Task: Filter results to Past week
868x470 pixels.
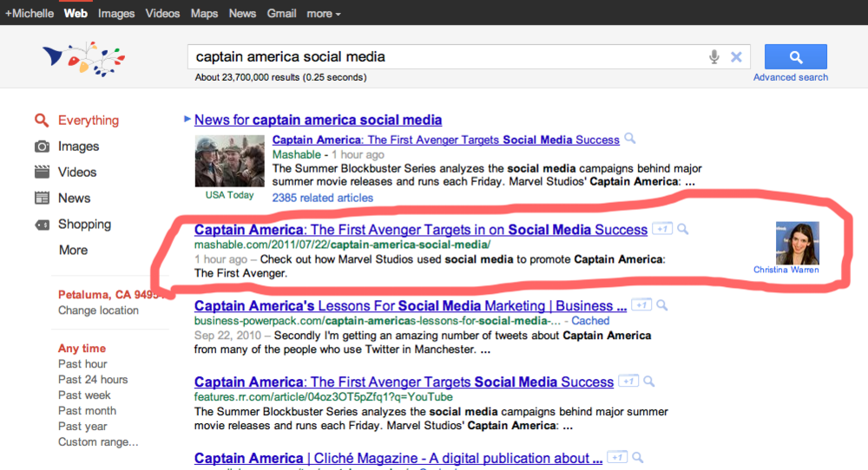Action: click(x=84, y=395)
